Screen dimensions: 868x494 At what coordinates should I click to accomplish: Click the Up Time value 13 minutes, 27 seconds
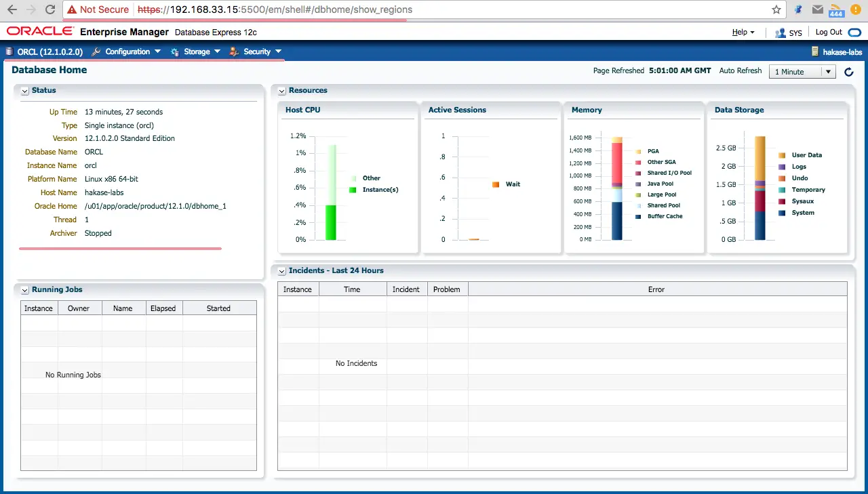tap(123, 112)
